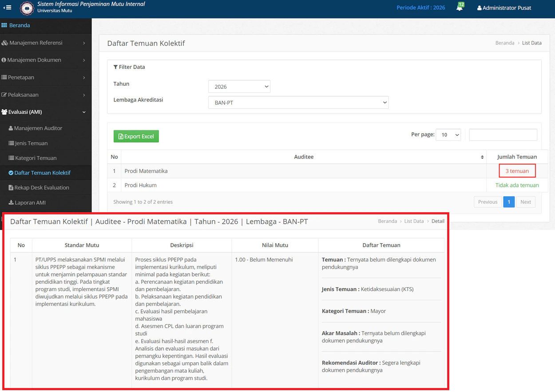Collapse the sidebar using the hamburger toggle

click(x=7, y=8)
